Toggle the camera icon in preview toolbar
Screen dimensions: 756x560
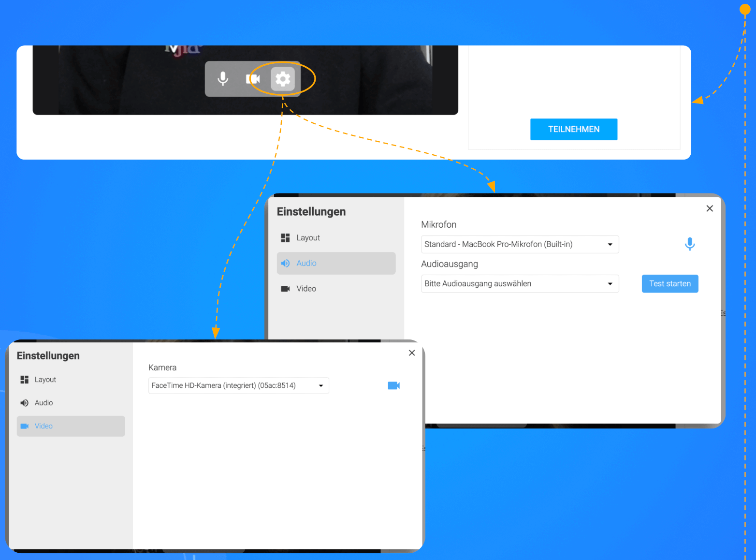coord(252,79)
